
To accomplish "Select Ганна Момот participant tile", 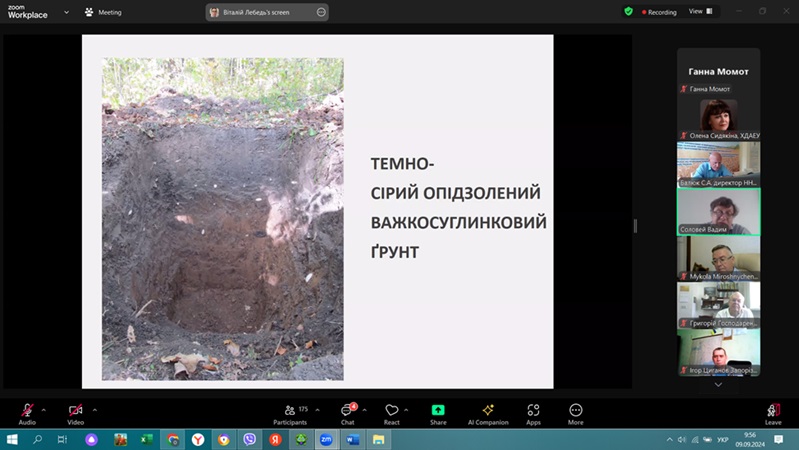I will pos(718,72).
